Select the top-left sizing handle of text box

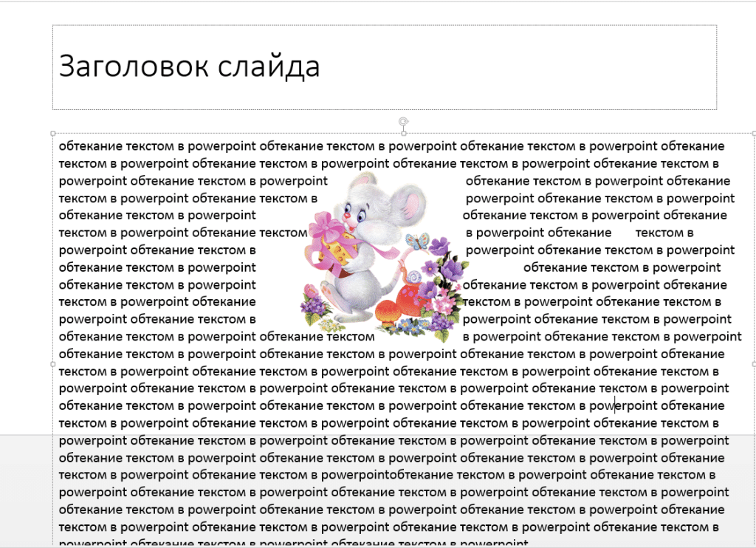coord(53,134)
